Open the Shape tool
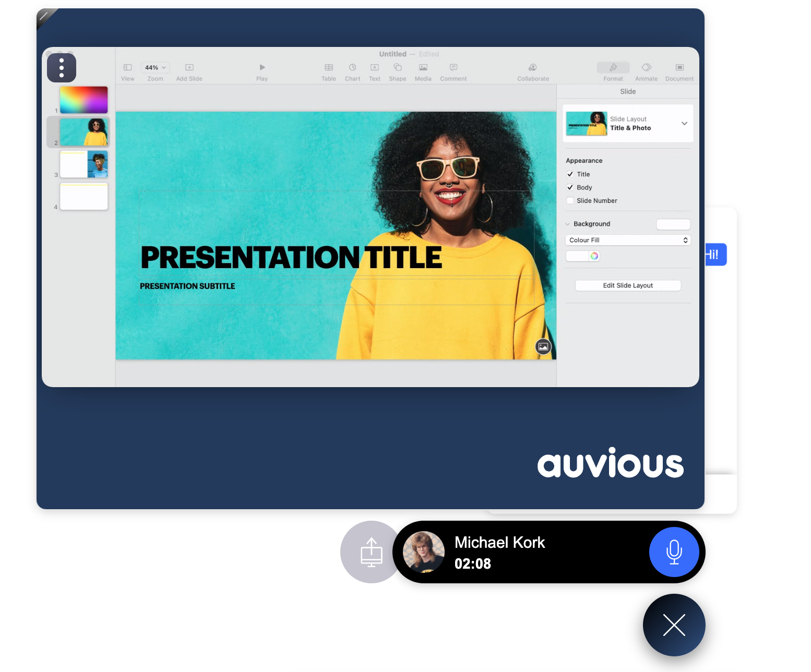Screen dimensions: 811x672 pos(397,68)
